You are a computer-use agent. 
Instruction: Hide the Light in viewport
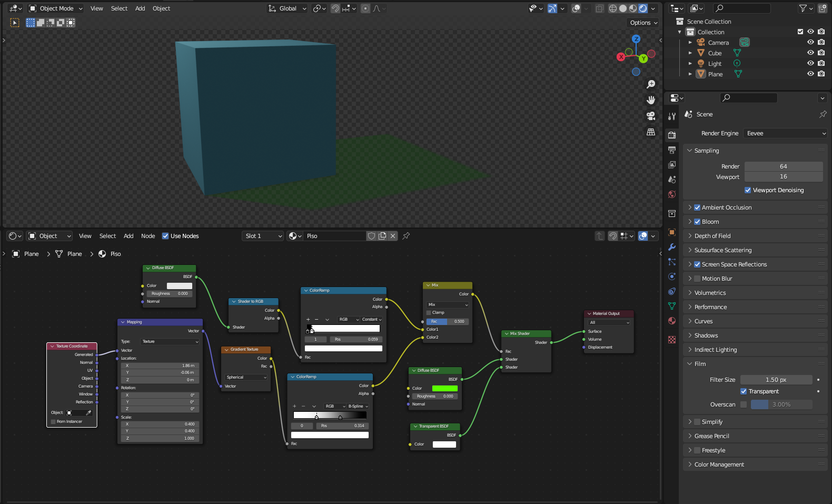click(x=810, y=63)
